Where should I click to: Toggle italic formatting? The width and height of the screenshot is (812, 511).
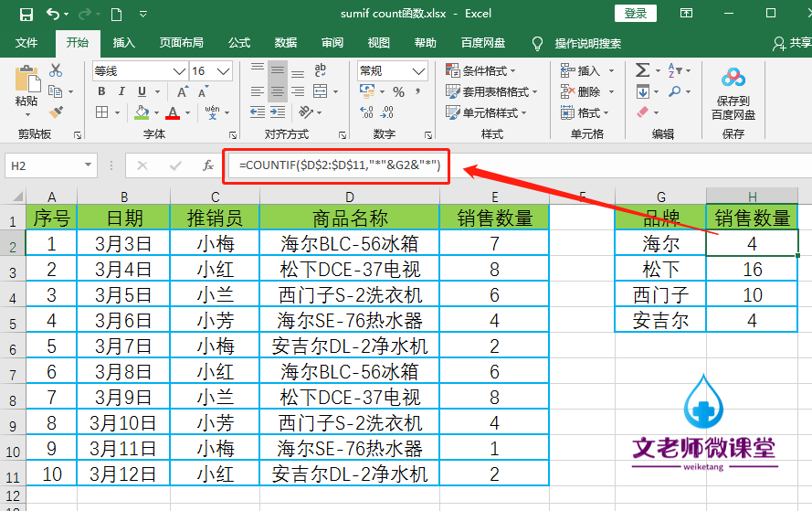(x=121, y=91)
